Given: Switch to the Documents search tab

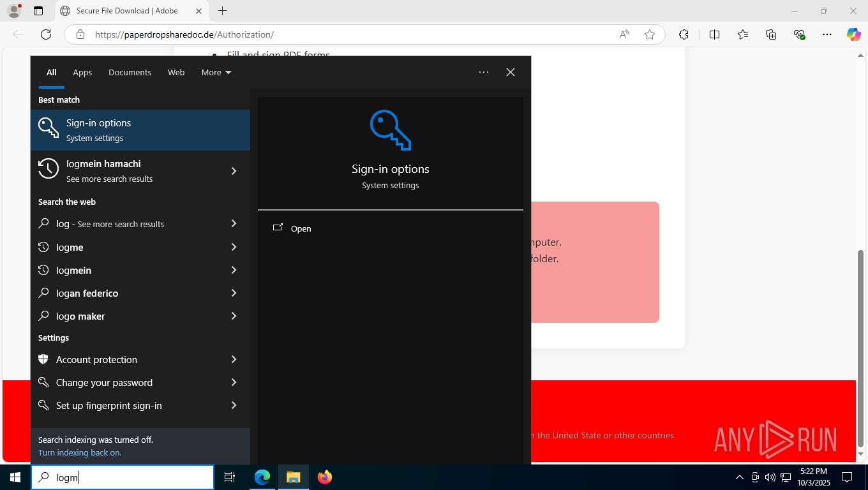Looking at the screenshot, I should pos(130,72).
